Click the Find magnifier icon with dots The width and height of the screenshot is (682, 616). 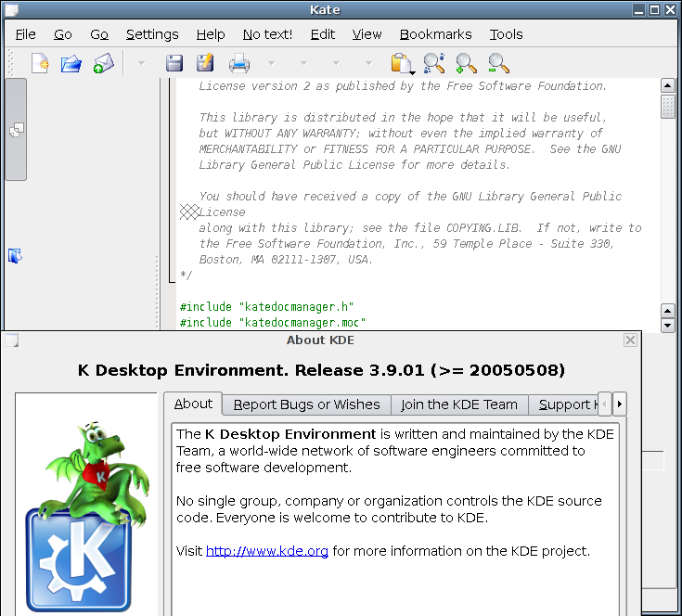click(433, 63)
